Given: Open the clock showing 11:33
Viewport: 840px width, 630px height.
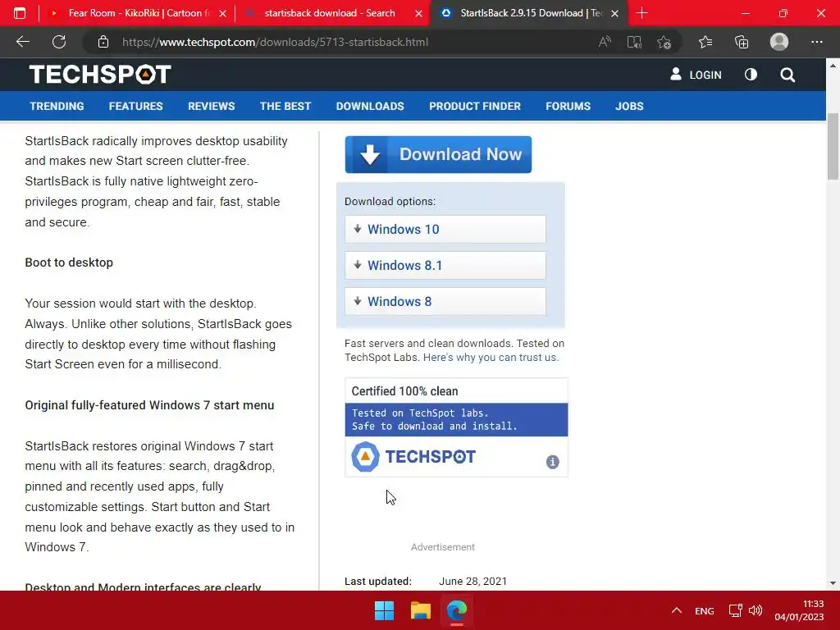Looking at the screenshot, I should 799,610.
